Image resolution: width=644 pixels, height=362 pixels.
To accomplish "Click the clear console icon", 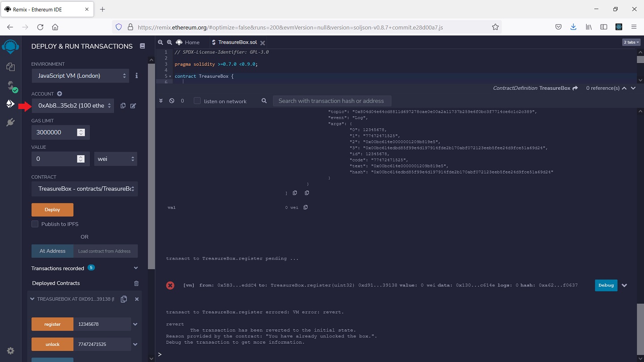I will pyautogui.click(x=172, y=101).
